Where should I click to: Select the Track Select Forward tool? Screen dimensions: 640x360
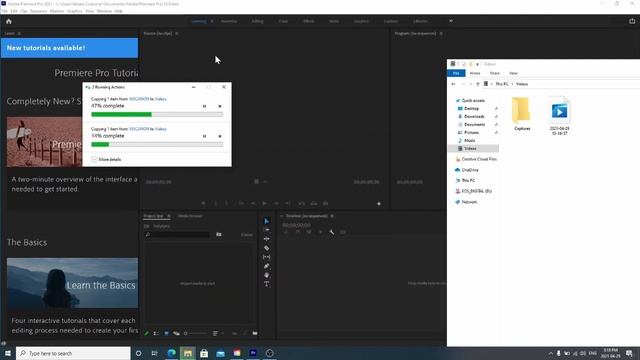(x=267, y=230)
